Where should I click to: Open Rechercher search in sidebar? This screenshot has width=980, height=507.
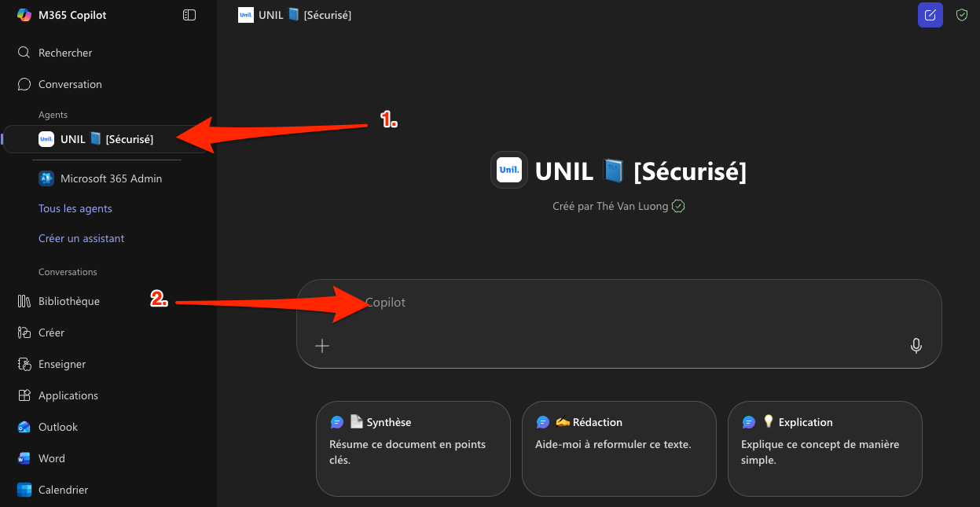point(64,53)
